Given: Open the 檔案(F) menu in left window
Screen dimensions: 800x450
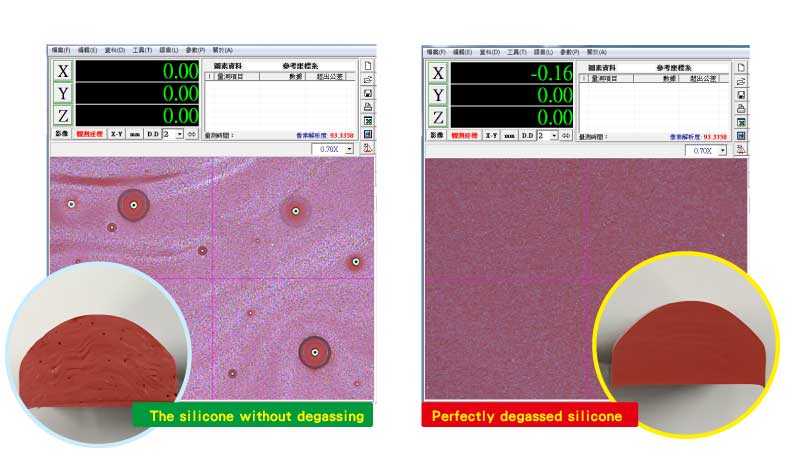Looking at the screenshot, I should point(62,50).
